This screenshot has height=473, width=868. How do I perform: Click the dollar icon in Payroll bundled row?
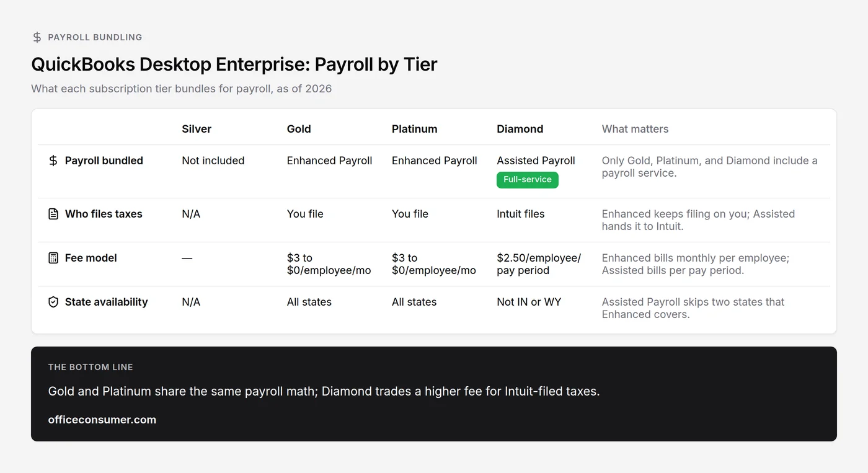click(53, 161)
